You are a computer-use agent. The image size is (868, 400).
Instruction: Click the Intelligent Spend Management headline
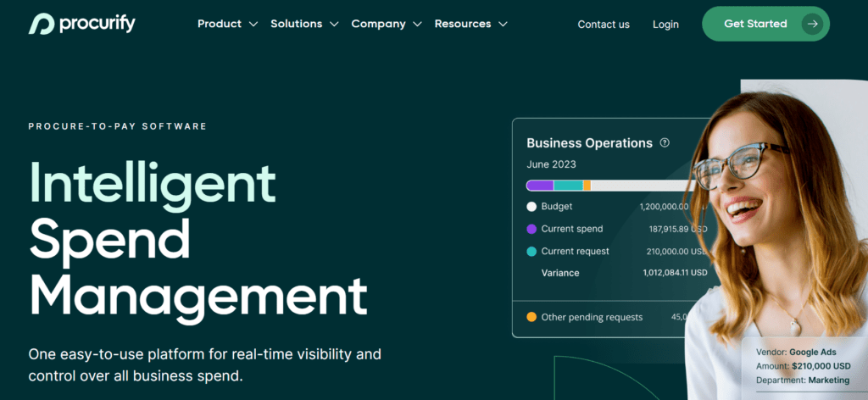(198, 236)
